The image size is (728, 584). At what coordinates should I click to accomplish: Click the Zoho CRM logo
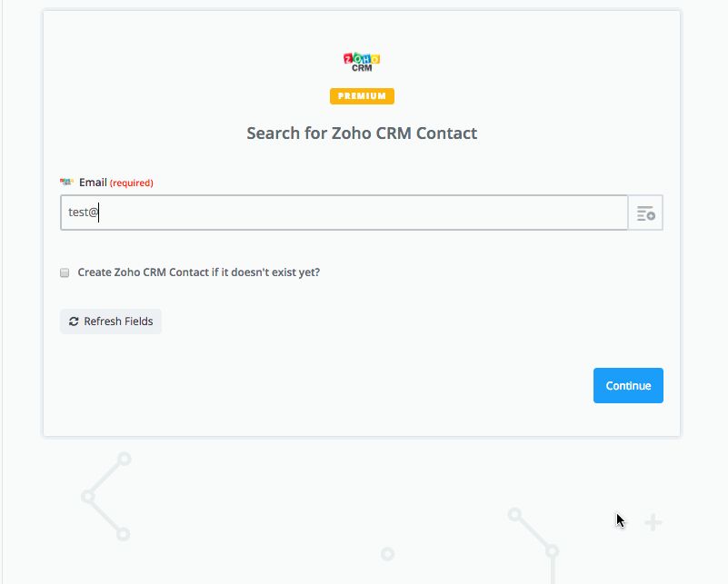362,62
